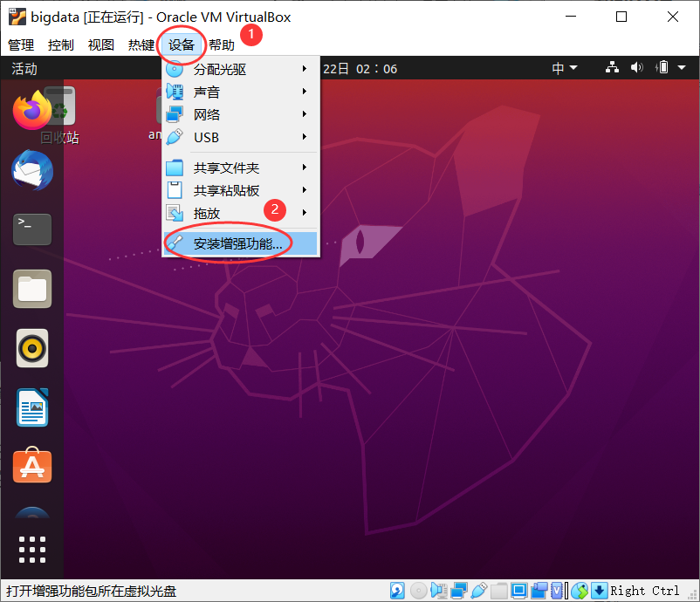Click the date and time in top bar
Screen dimensions: 700x602
click(360, 69)
